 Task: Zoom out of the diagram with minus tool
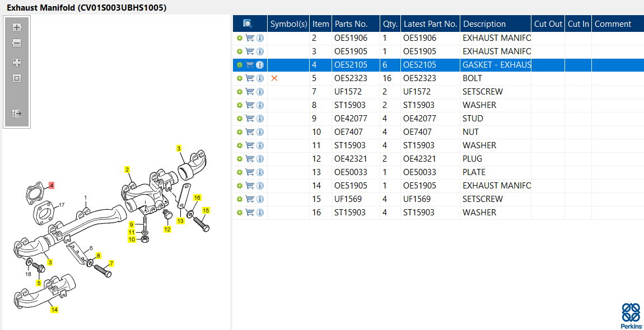coord(16,43)
